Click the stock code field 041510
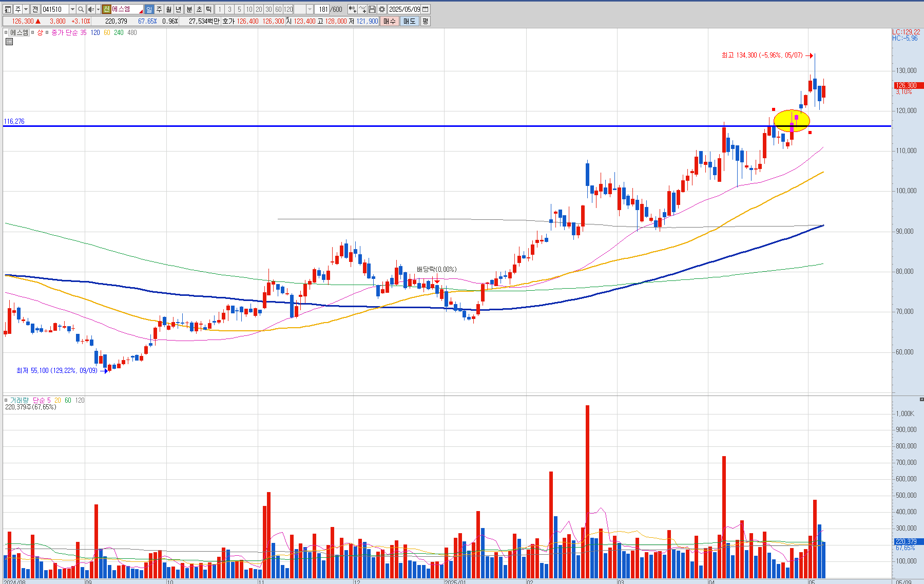 (55, 9)
